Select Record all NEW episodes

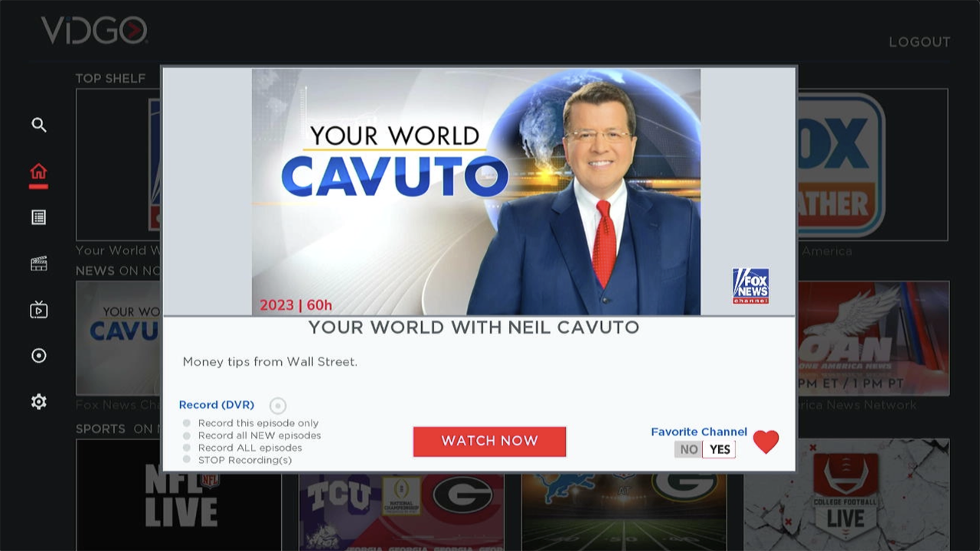pos(252,435)
